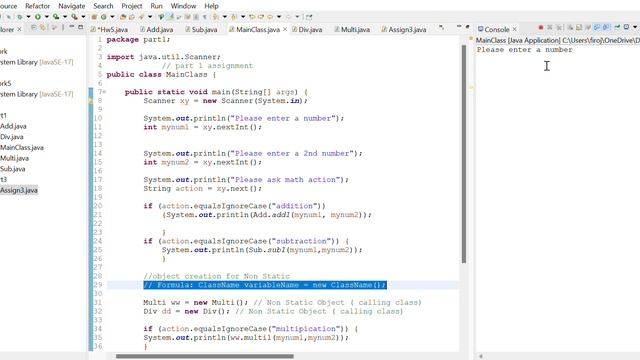Click the Debug bug icon in toolbar
Viewport: 640px width, 360px height.
pos(19,17)
